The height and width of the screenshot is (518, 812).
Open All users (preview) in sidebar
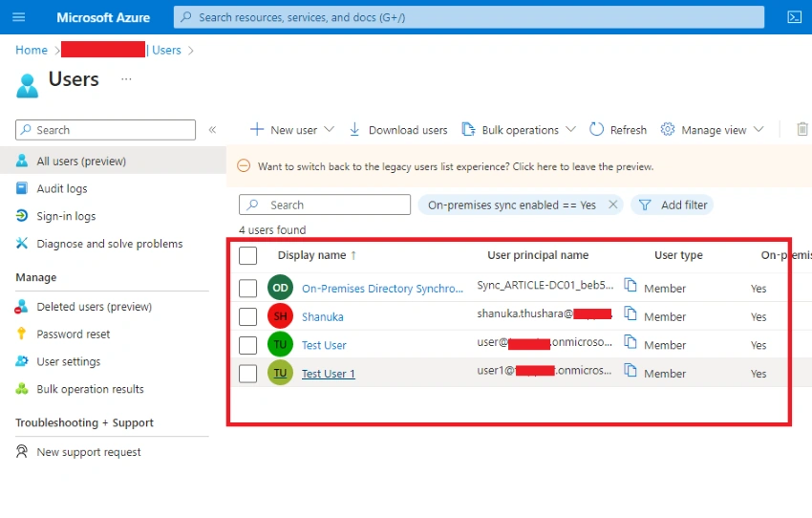(x=113, y=161)
